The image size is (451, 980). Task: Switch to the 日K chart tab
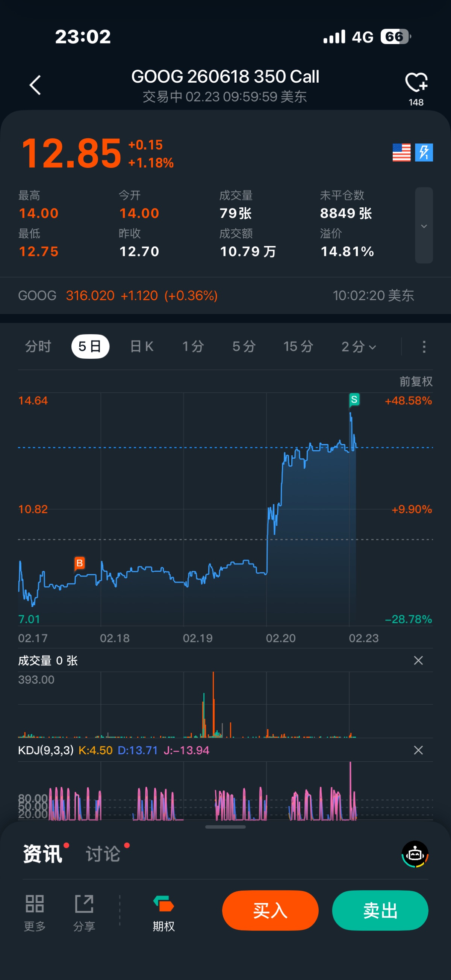pos(142,347)
